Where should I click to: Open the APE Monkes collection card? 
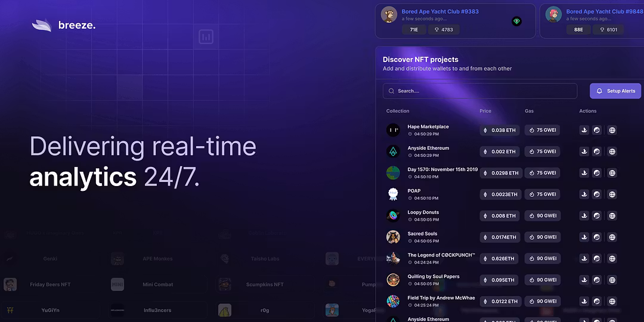pos(157,259)
